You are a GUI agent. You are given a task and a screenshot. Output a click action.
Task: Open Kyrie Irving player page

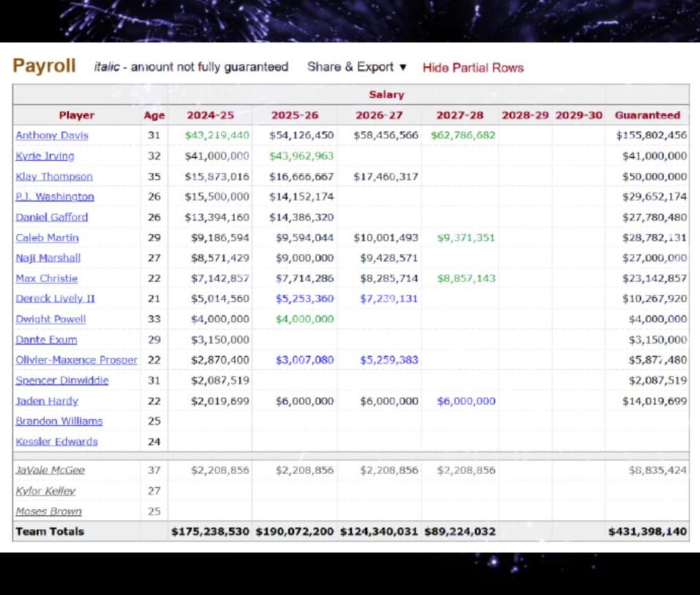[45, 156]
